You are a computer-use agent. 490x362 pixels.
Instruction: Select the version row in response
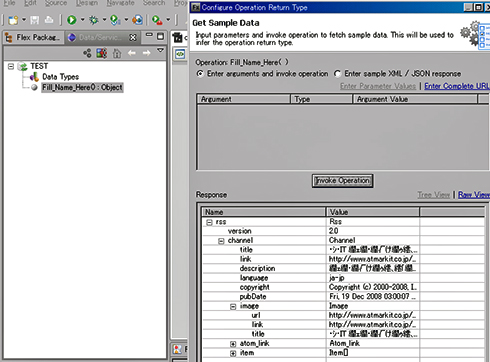[343, 231]
